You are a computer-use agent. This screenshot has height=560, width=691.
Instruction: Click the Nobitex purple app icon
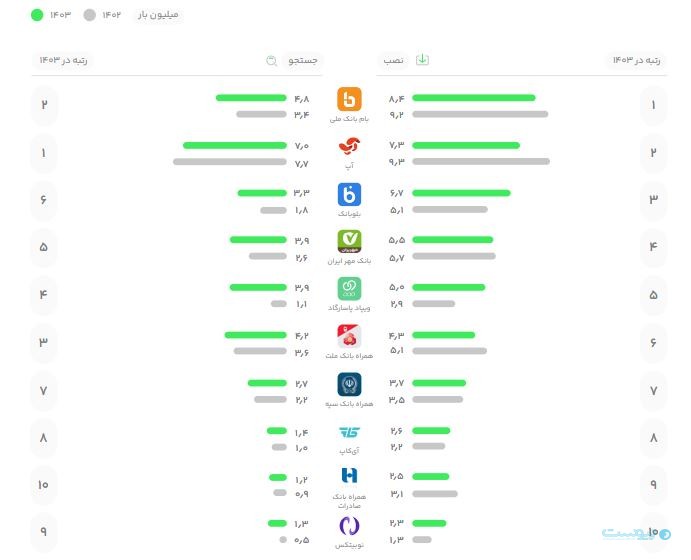[x=349, y=526]
